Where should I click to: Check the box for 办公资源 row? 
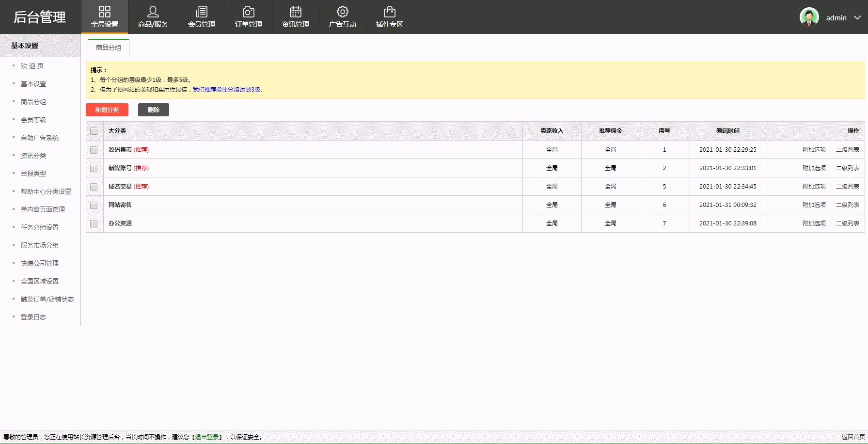coord(94,223)
